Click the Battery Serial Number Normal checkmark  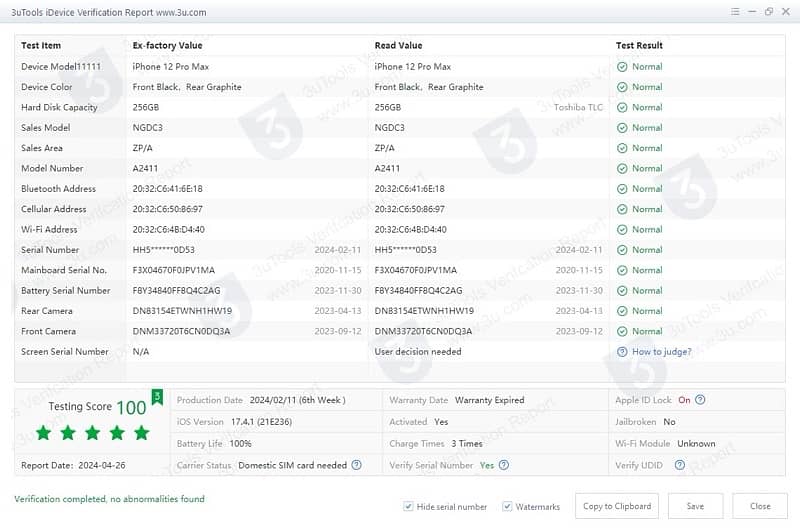coord(622,290)
